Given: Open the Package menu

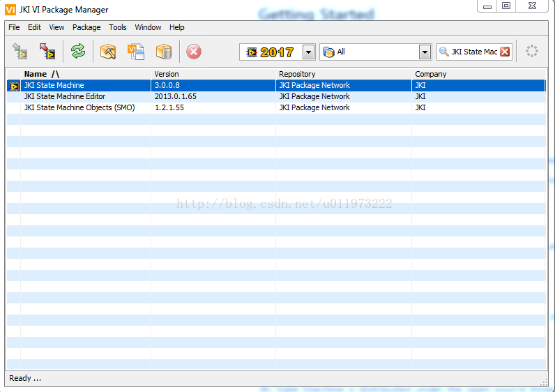Looking at the screenshot, I should coord(86,27).
